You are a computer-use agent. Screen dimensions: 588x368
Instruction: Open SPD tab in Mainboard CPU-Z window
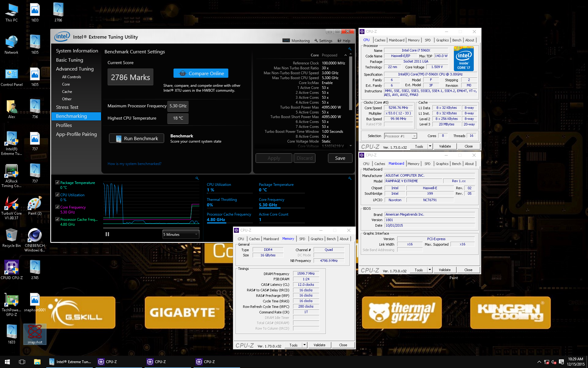pos(427,164)
